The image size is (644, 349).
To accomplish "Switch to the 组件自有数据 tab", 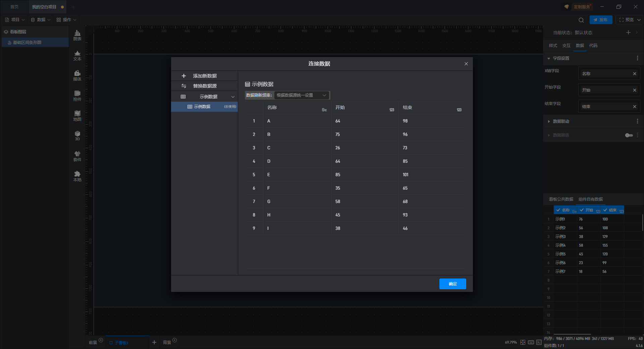I will [591, 199].
